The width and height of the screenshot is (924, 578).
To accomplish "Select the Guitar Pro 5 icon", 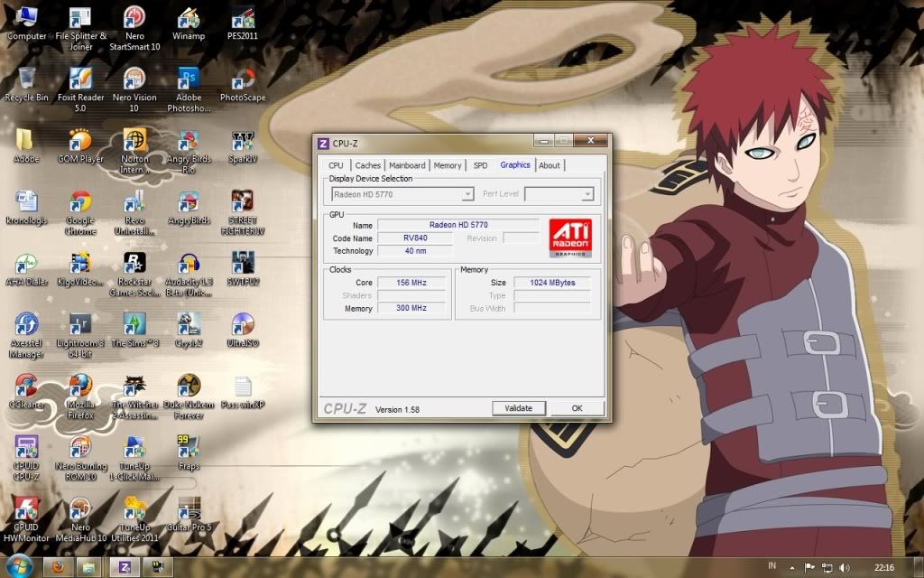I will 189,514.
